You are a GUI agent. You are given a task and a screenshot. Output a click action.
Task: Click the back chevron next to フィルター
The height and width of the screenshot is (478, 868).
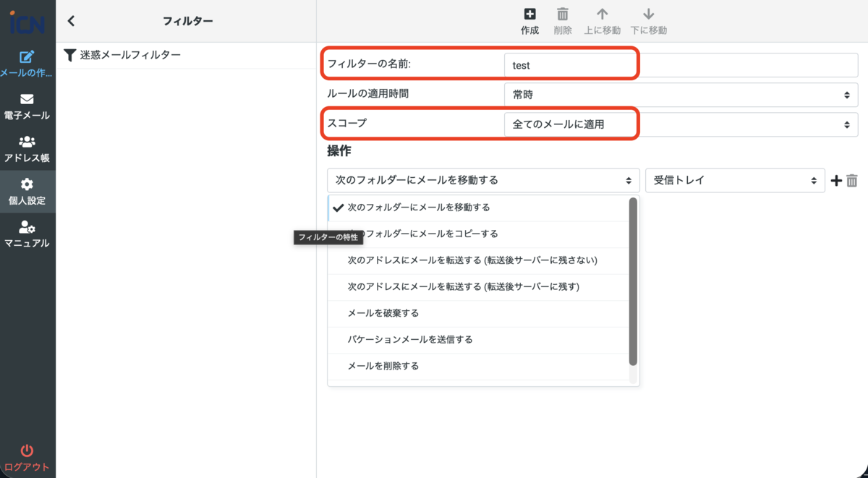pyautogui.click(x=70, y=21)
